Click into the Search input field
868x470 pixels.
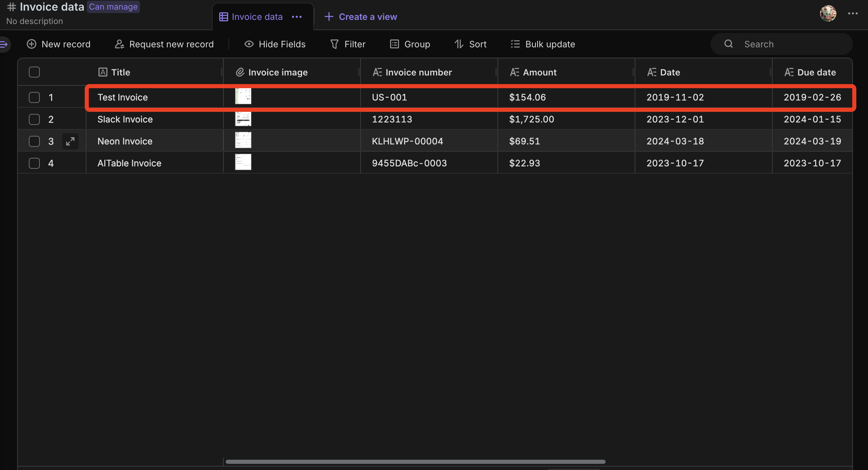(781, 44)
